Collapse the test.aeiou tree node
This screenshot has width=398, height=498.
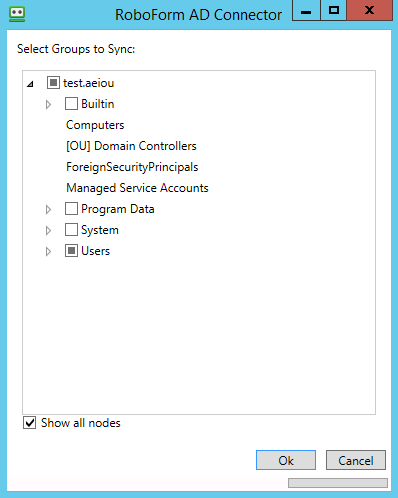pos(30,84)
